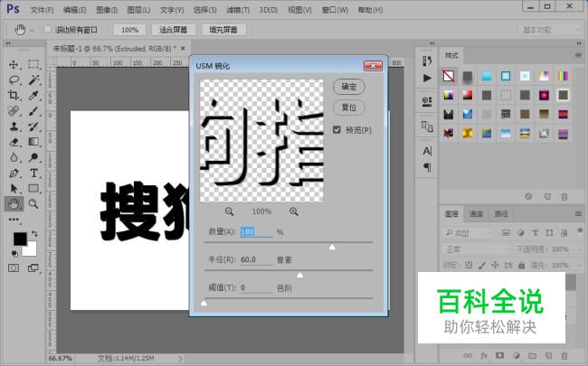Open the Styles panel menu
588x366 pixels.
tap(578, 55)
